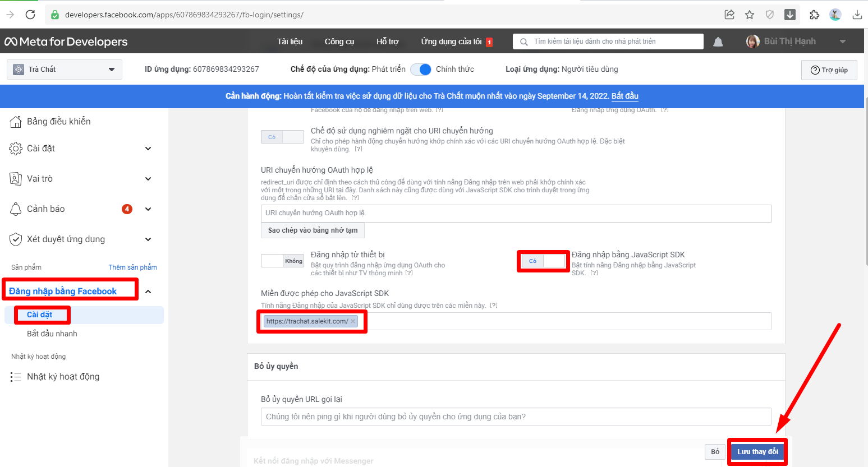Toggle app mode between Phát triển and Chính thức
868x467 pixels.
click(421, 70)
